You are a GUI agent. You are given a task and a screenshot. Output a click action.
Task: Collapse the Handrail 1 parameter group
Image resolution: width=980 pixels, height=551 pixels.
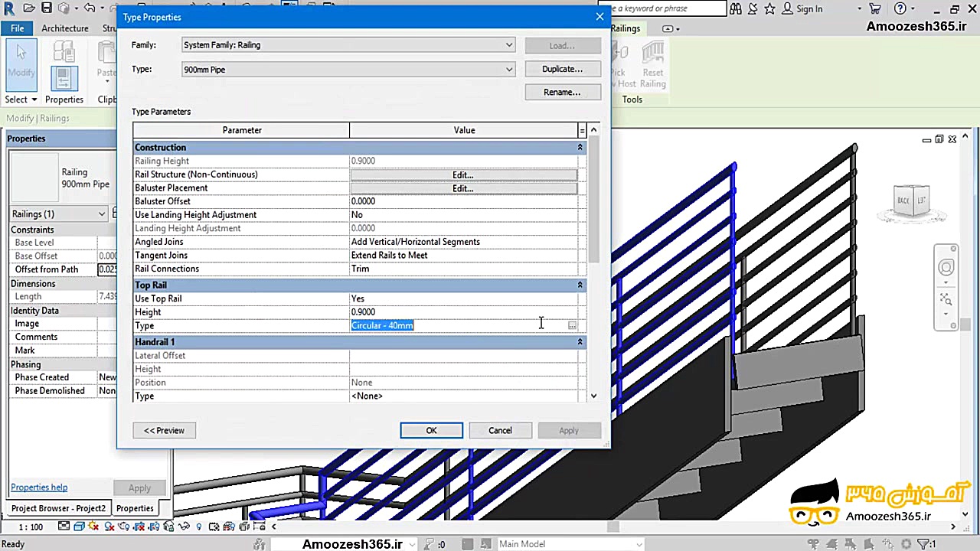tap(580, 342)
